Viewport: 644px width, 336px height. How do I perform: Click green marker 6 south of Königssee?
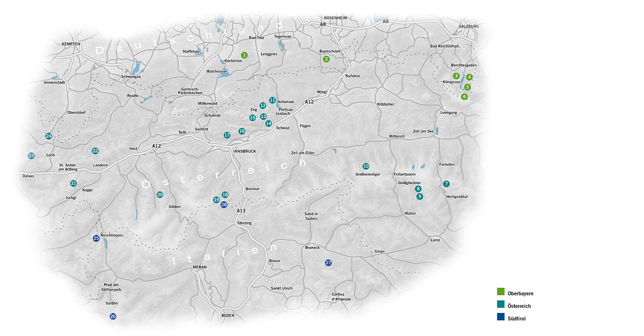[x=464, y=97]
